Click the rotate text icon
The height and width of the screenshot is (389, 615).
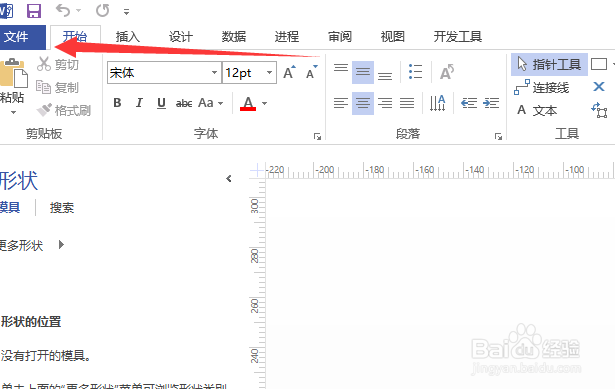click(x=447, y=72)
